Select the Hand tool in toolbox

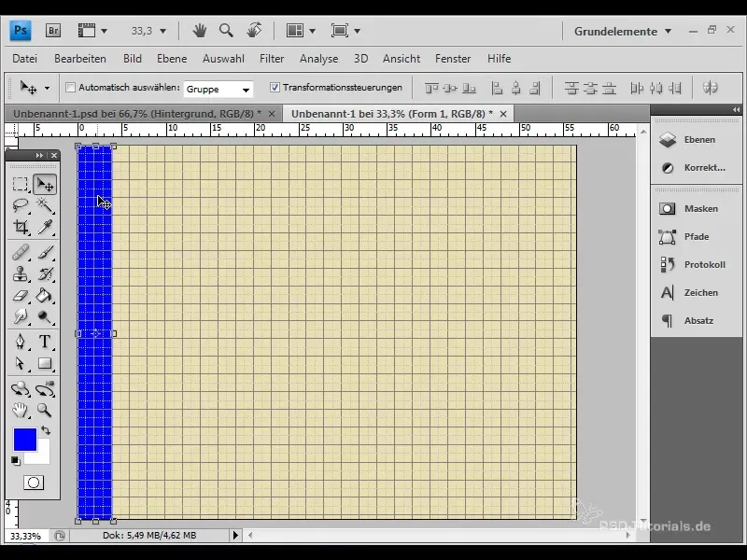coord(20,410)
